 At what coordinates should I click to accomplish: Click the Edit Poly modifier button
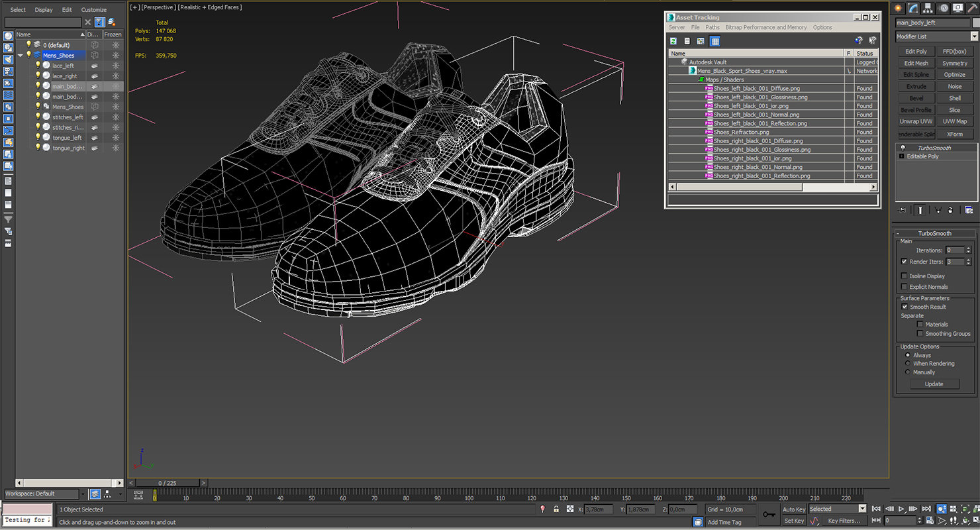916,51
